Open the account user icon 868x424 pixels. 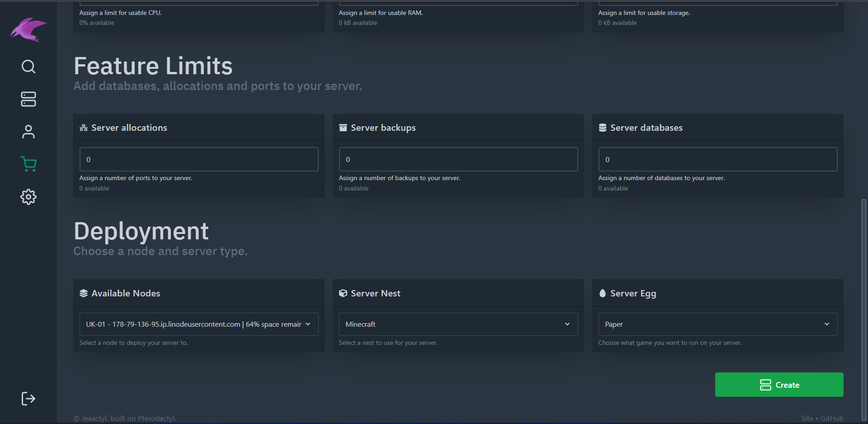[28, 132]
